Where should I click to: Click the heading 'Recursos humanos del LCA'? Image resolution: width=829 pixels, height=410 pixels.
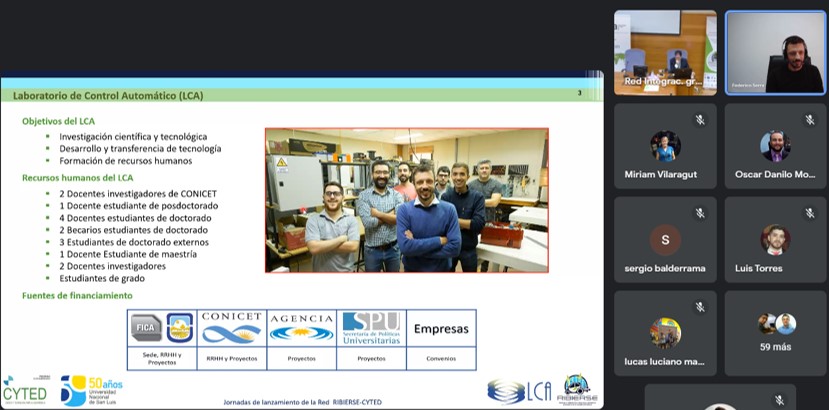(x=77, y=178)
